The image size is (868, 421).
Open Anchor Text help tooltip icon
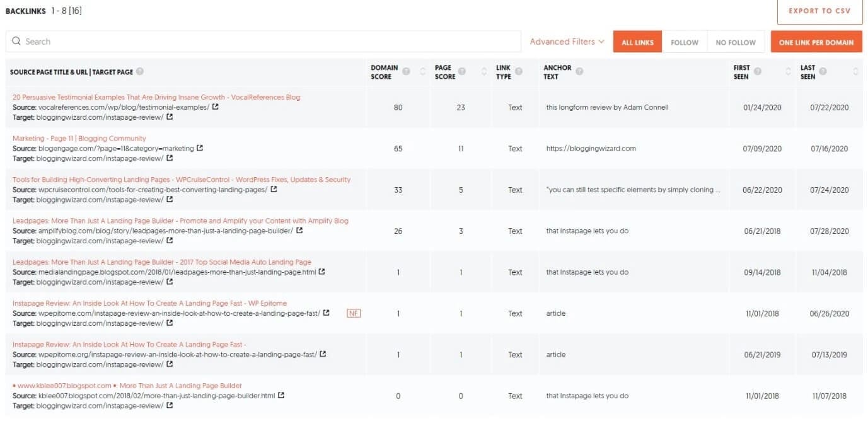coord(579,71)
